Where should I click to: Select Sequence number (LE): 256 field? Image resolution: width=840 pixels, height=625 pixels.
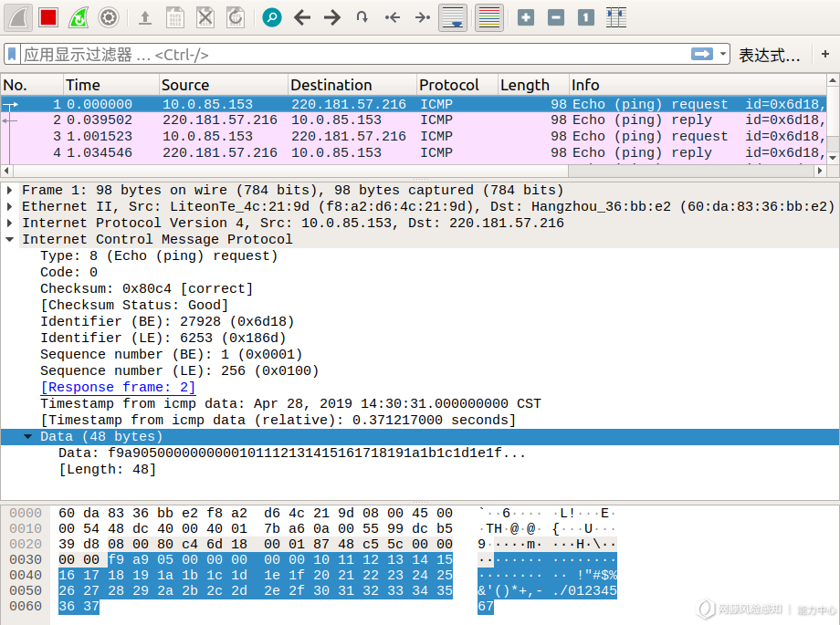(x=180, y=370)
